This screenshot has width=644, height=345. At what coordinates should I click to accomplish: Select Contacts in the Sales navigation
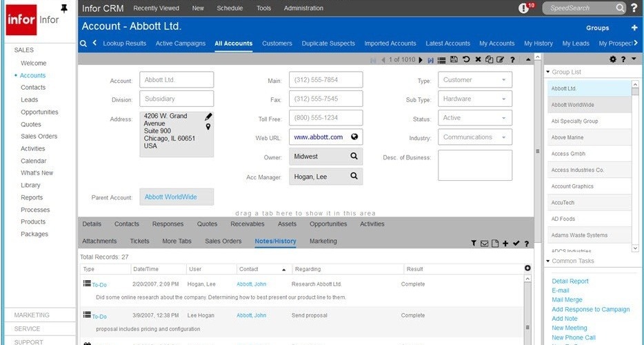(33, 87)
